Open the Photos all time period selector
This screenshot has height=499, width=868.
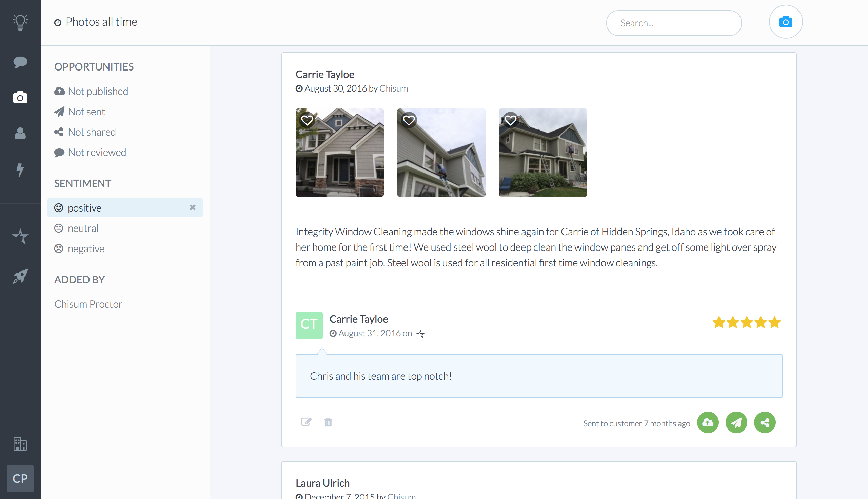[x=96, y=22]
